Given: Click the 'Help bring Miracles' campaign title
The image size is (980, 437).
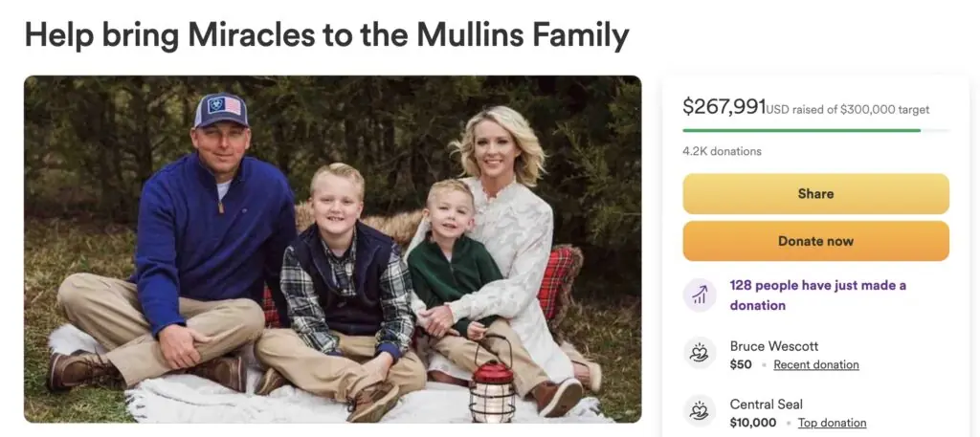Looking at the screenshot, I should point(326,35).
